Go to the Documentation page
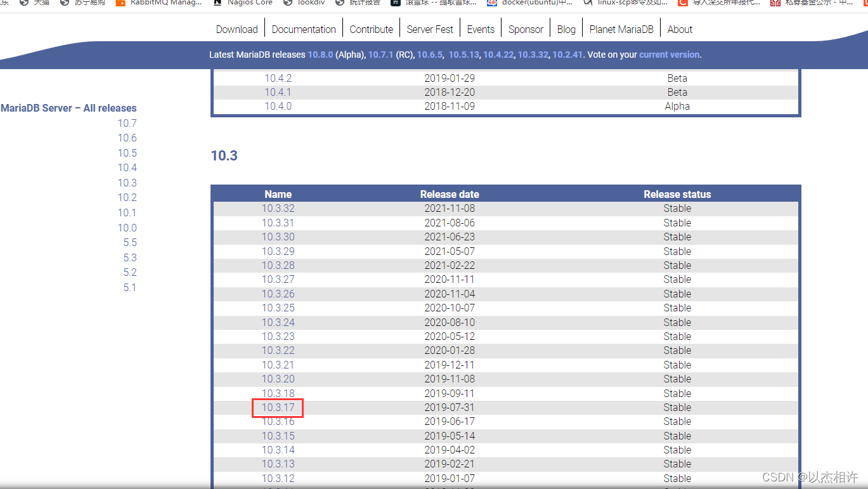The height and width of the screenshot is (489, 868). [304, 29]
